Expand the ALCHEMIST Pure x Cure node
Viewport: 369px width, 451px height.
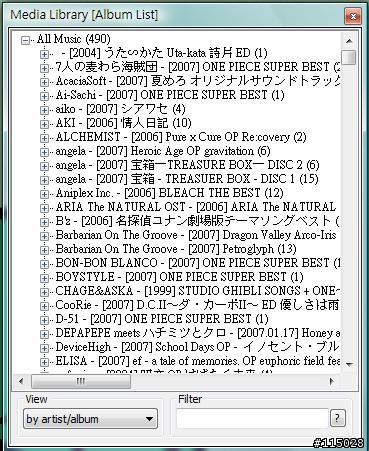tap(44, 139)
